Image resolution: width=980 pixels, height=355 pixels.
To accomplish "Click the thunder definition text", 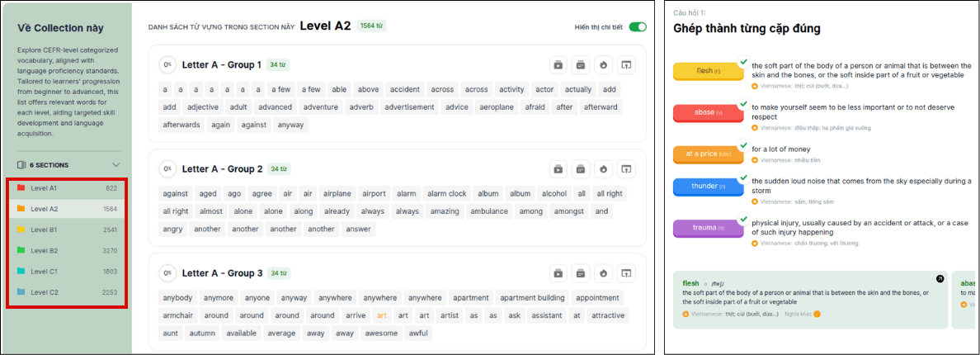I will 860,187.
